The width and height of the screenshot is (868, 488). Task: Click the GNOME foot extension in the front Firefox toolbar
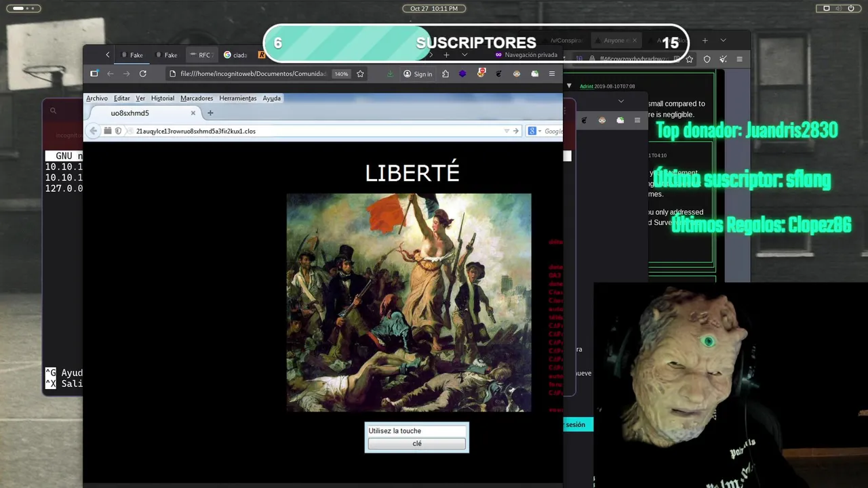(x=498, y=74)
